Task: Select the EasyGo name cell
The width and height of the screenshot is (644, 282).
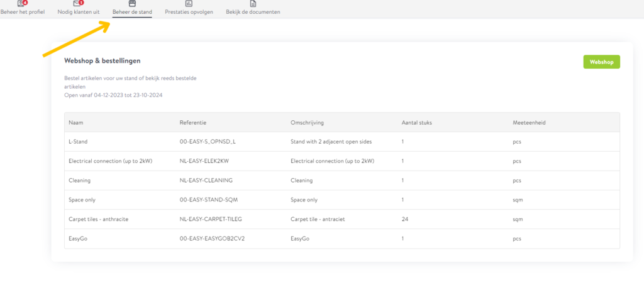Action: click(x=78, y=239)
